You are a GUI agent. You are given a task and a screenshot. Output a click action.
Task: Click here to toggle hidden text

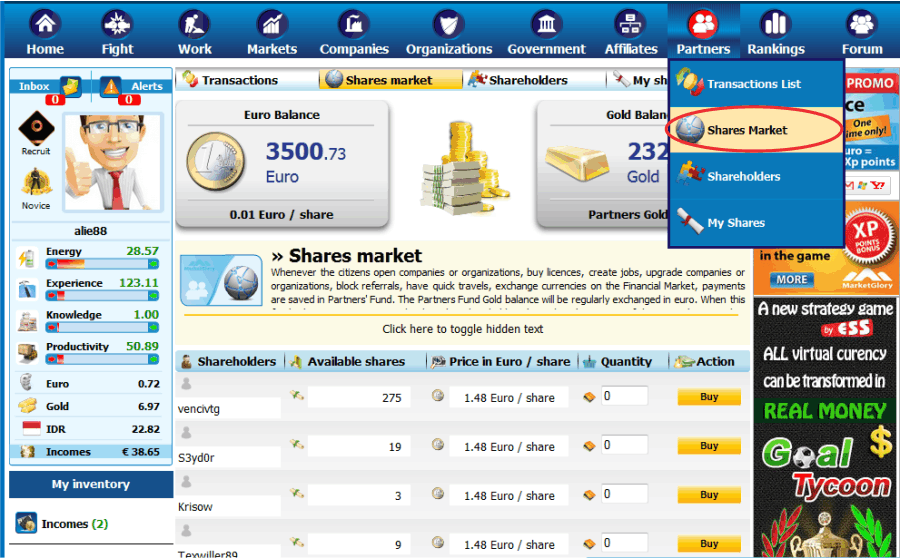[462, 329]
